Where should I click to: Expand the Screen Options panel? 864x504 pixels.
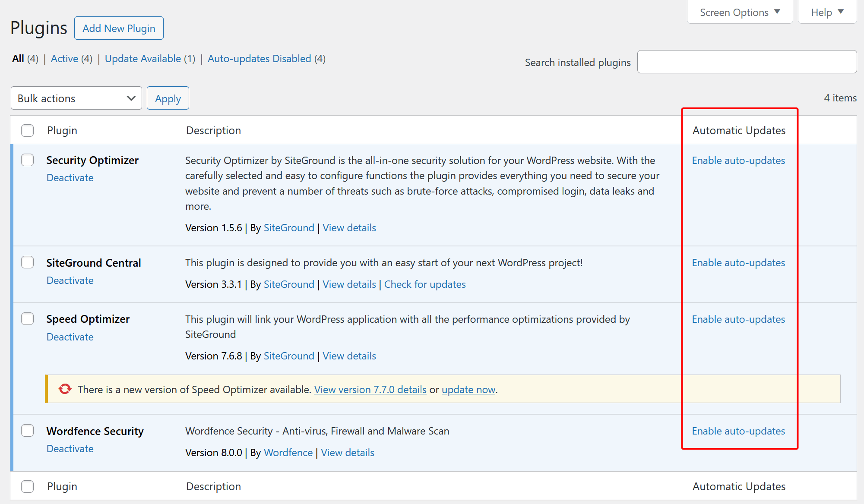click(739, 12)
